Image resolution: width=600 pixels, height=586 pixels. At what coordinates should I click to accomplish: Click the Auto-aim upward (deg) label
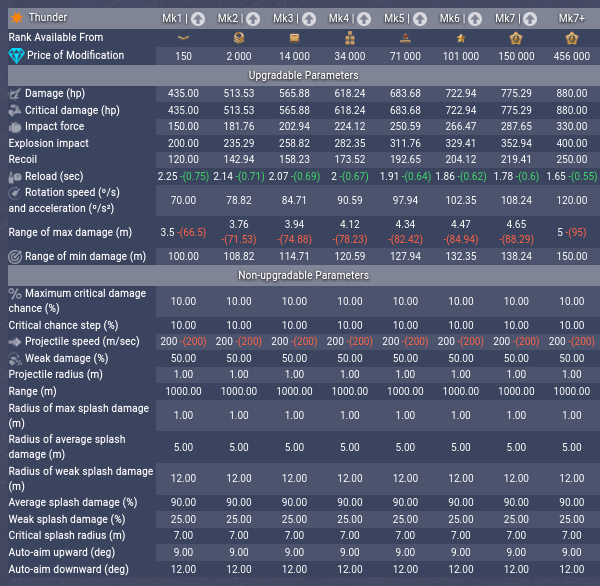point(62,552)
